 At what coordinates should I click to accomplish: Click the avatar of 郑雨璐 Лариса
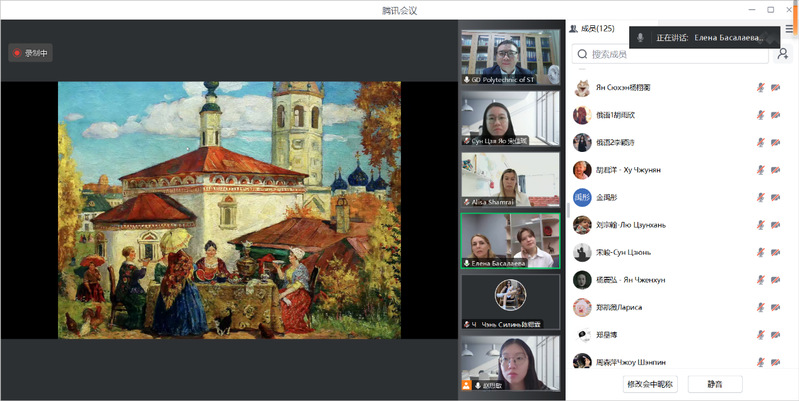pyautogui.click(x=581, y=307)
